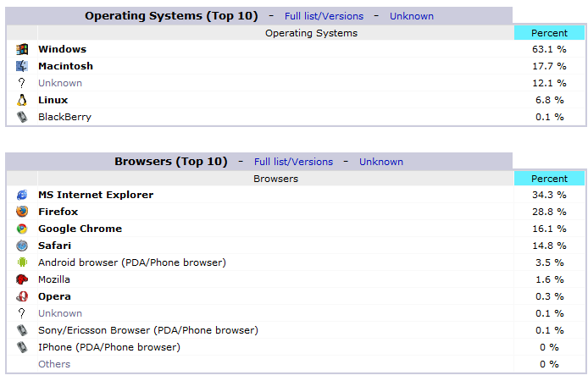Click the Firefox browser icon
The image size is (588, 381).
pos(22,212)
